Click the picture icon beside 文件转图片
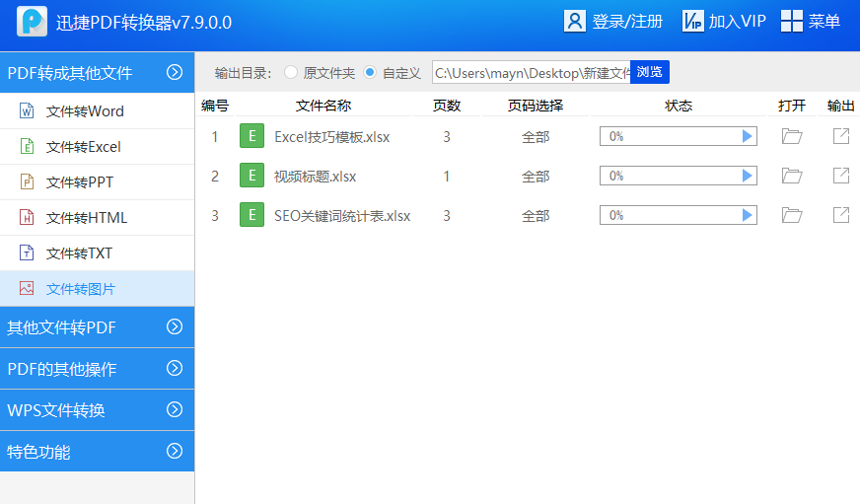860x504 pixels. pos(27,288)
